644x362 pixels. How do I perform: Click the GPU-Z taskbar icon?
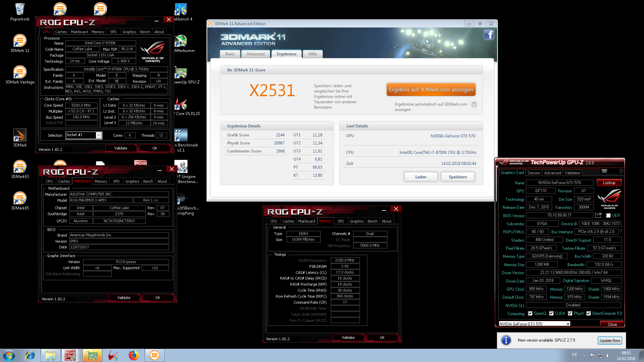(92, 355)
